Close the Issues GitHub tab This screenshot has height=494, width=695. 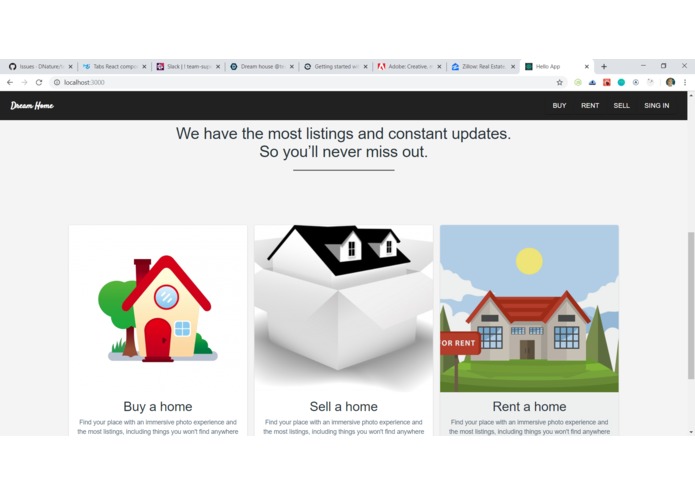(x=70, y=66)
